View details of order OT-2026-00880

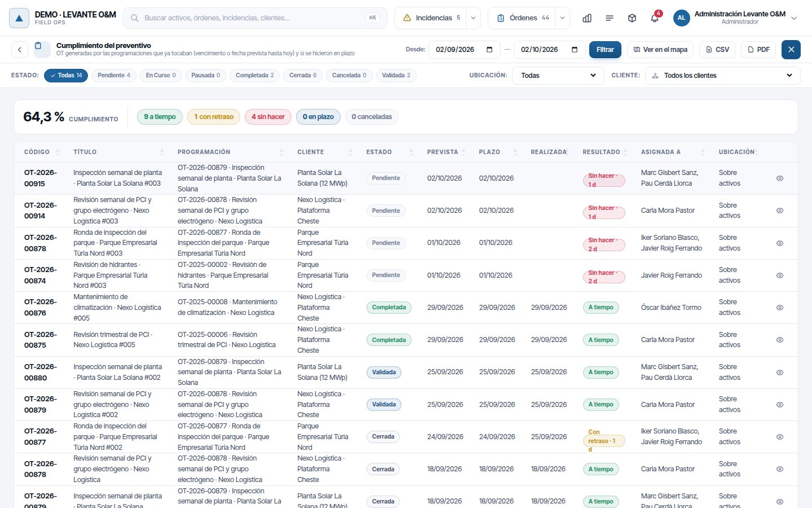click(780, 373)
